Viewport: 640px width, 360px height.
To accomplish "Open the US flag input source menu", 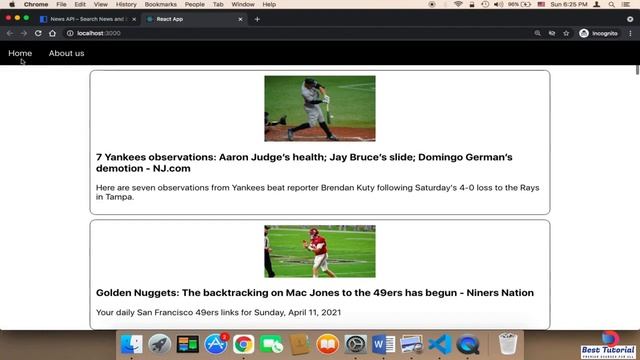I will [541, 4].
